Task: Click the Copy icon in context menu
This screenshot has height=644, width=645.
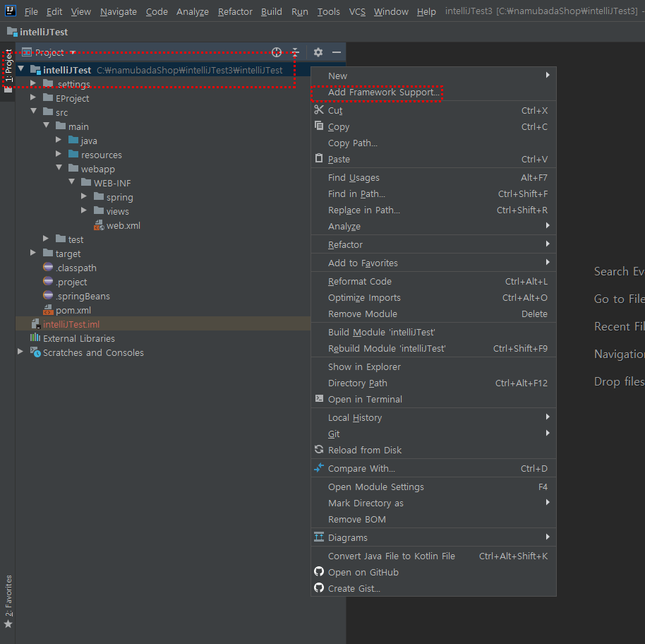Action: pyautogui.click(x=319, y=126)
